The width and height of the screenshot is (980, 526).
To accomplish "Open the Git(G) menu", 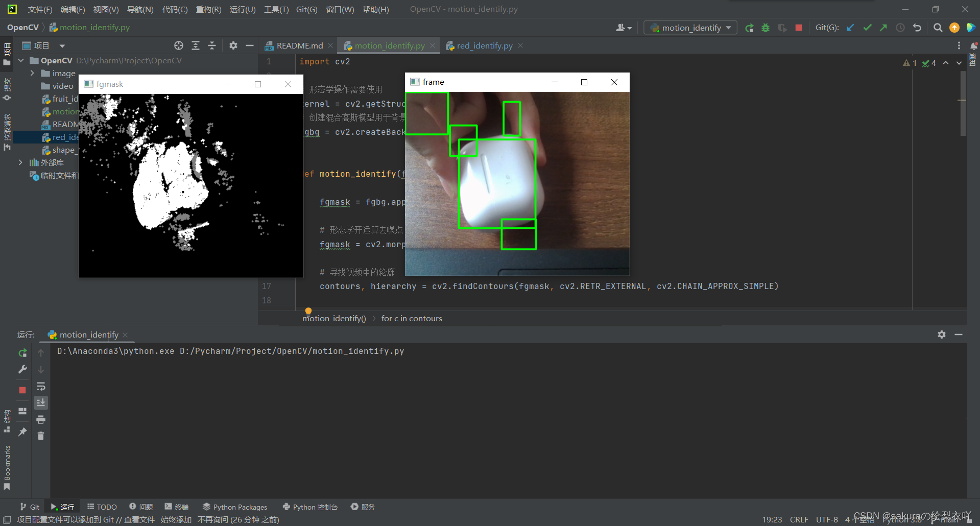I will coord(306,9).
